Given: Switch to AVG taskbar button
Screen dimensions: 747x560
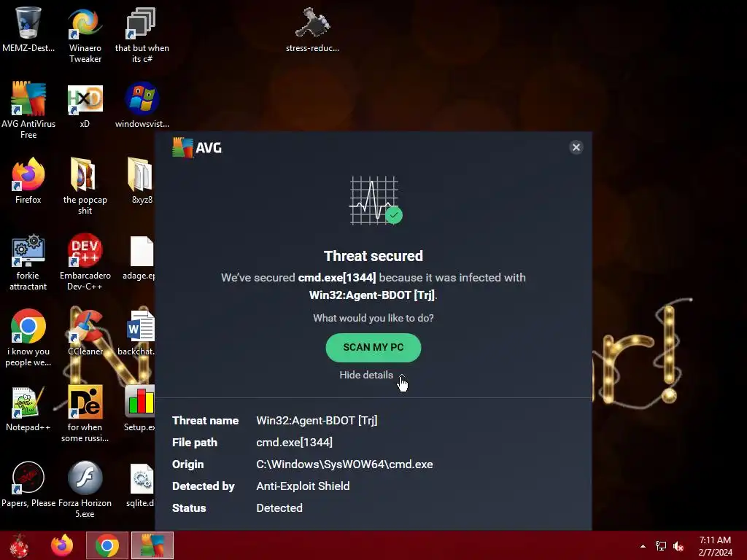Looking at the screenshot, I should (152, 545).
